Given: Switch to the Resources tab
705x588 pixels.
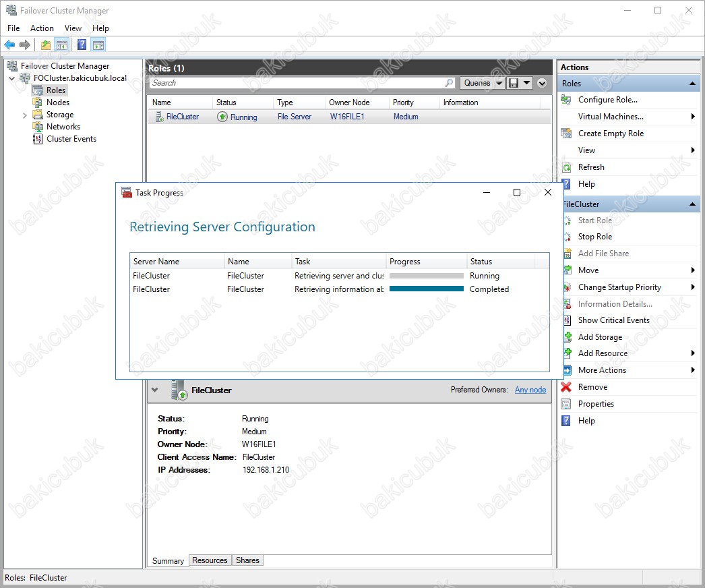Looking at the screenshot, I should tap(210, 560).
